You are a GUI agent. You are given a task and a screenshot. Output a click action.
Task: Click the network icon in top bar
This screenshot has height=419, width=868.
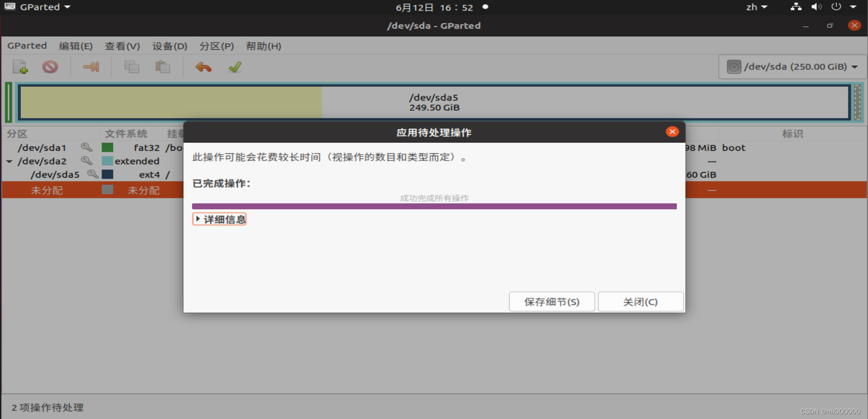click(796, 7)
